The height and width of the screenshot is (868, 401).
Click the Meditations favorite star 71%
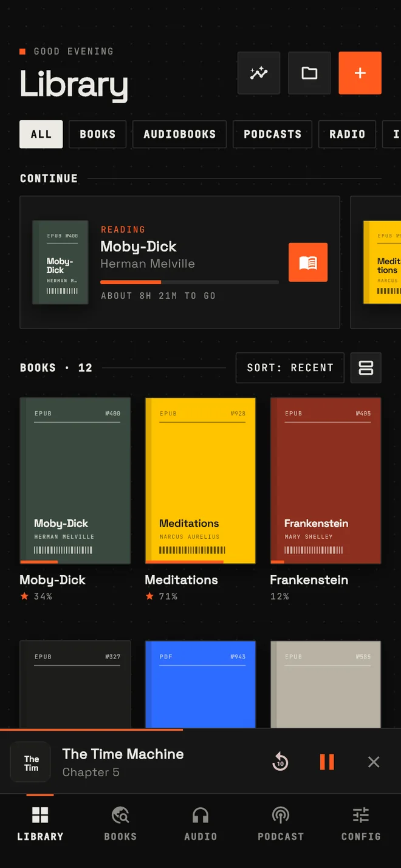coord(149,596)
